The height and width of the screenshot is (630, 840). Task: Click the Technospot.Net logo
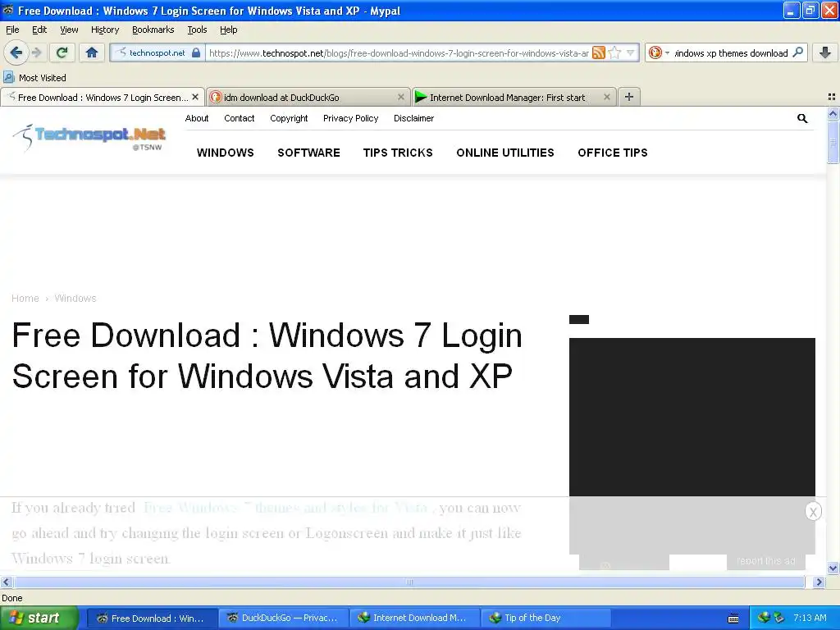pyautogui.click(x=89, y=138)
